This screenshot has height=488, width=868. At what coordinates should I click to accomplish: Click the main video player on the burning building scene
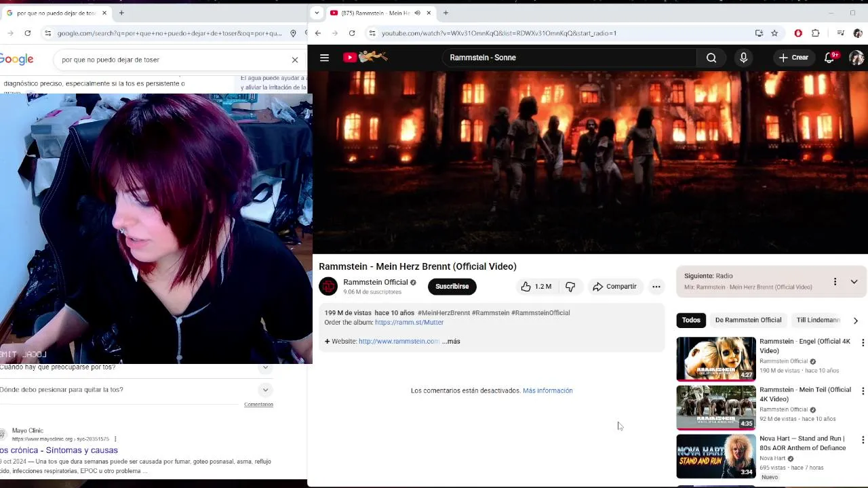[589, 163]
